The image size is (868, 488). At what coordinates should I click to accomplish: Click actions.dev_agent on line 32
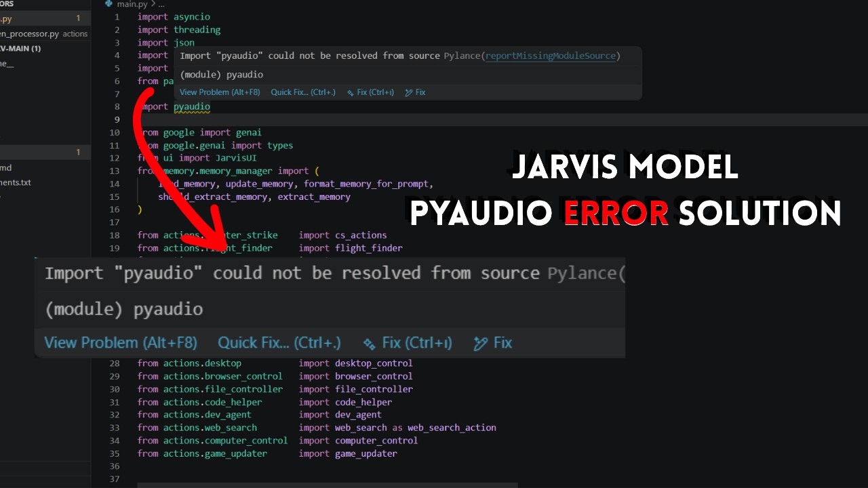[x=207, y=415]
